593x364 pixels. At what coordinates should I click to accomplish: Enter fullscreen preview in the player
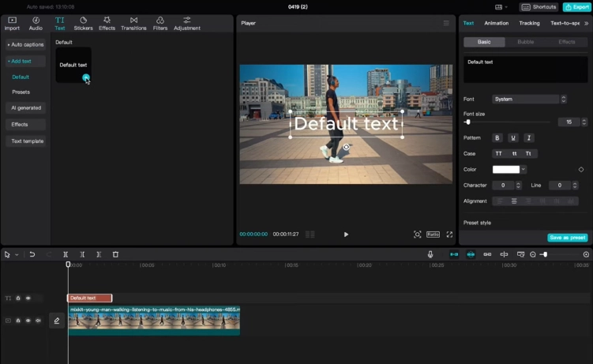[x=449, y=235]
